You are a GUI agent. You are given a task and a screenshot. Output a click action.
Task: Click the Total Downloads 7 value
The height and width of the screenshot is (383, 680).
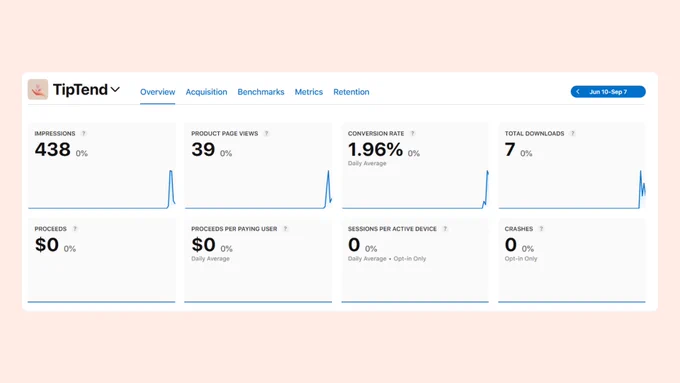pyautogui.click(x=510, y=150)
